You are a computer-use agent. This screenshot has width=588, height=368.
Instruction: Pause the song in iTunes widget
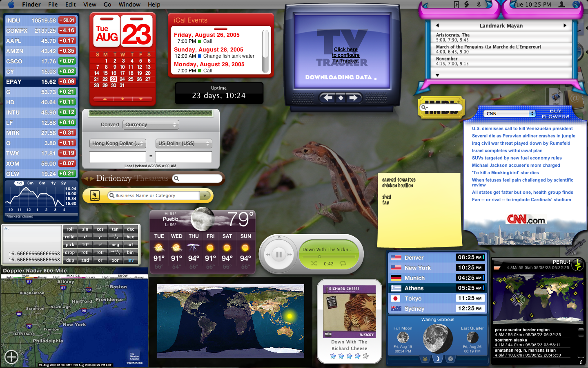(x=279, y=255)
